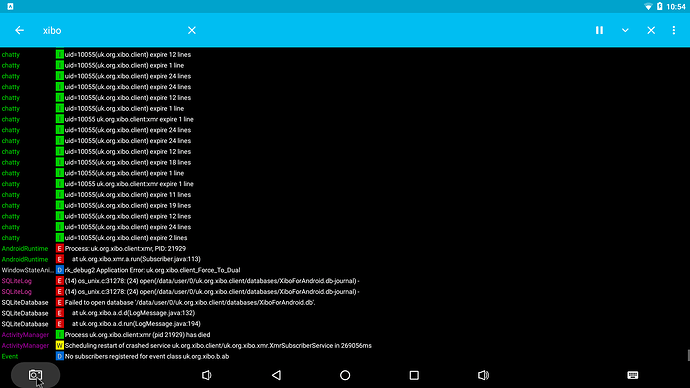Select log line 'Process: uk.org.xibo.client:xmr, PID: 21929'
The width and height of the screenshot is (690, 388).
pyautogui.click(x=125, y=249)
